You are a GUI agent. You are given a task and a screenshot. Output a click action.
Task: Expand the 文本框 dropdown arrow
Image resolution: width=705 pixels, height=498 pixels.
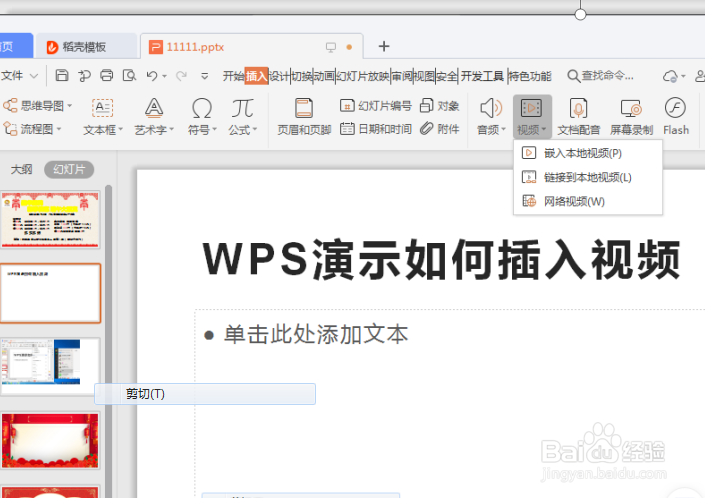coord(120,130)
